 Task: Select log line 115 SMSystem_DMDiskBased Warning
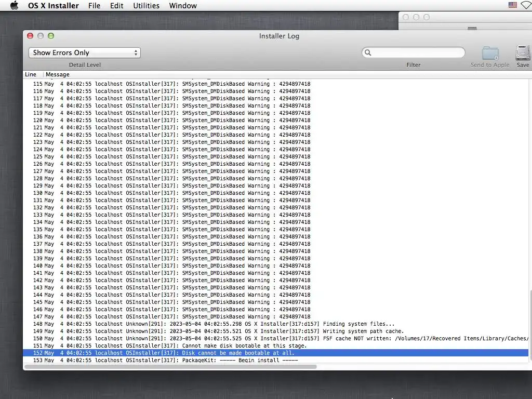click(x=275, y=84)
